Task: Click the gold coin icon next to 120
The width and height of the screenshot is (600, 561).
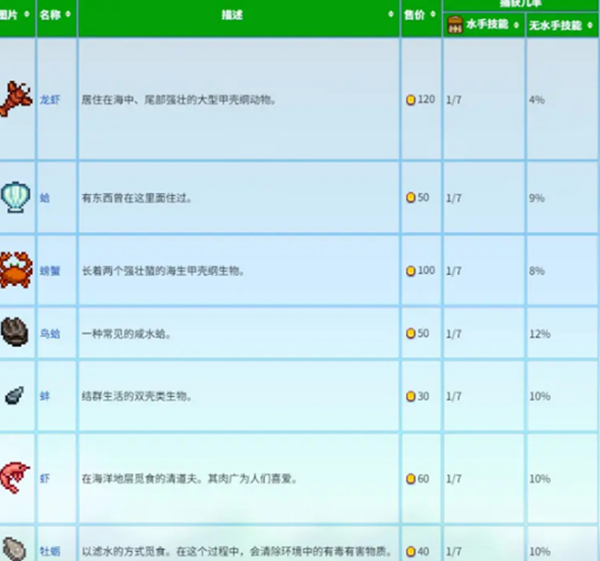Action: click(411, 100)
